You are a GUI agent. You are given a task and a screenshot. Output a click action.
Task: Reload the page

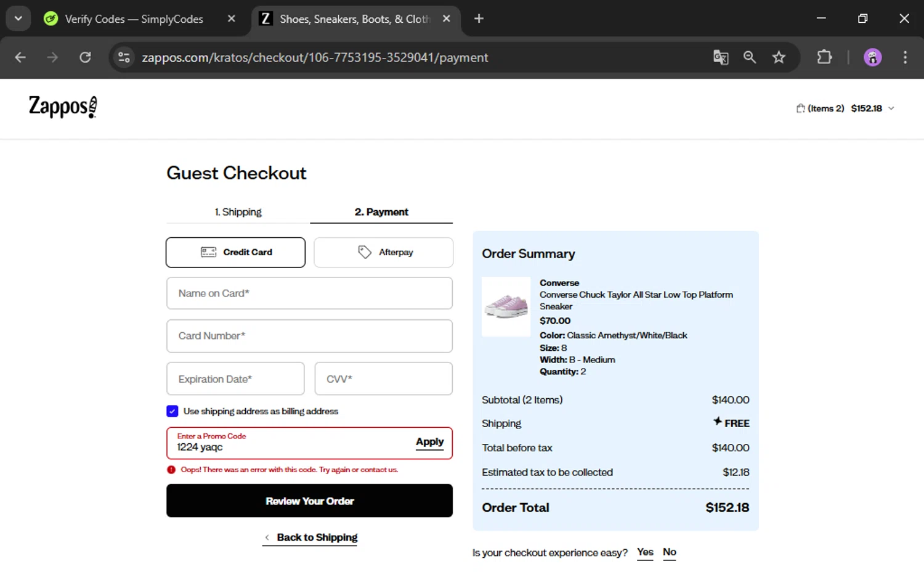(x=85, y=57)
